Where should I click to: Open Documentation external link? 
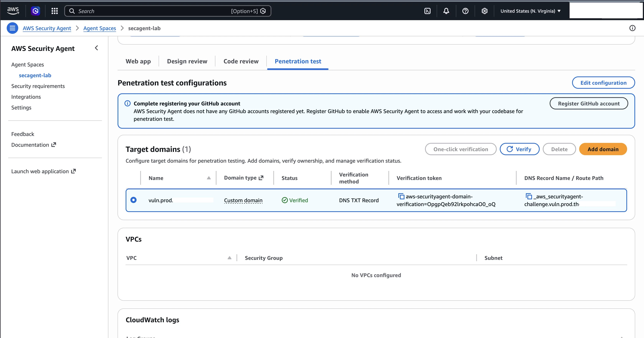[x=34, y=145]
